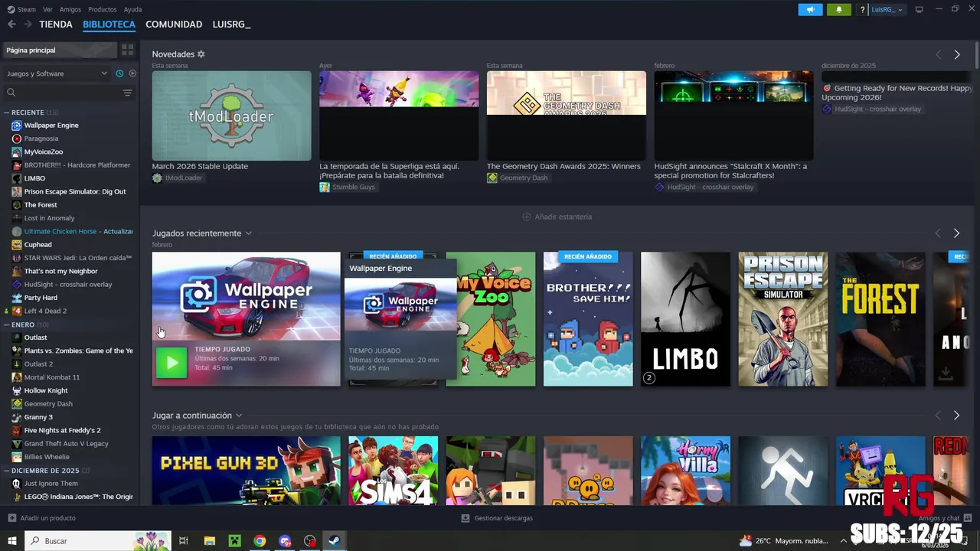The width and height of the screenshot is (980, 551).
Task: Select Geometry Dash in sidebar
Action: point(48,404)
